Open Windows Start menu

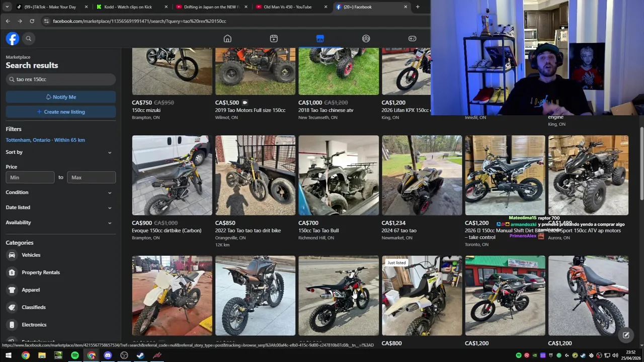click(x=8, y=355)
